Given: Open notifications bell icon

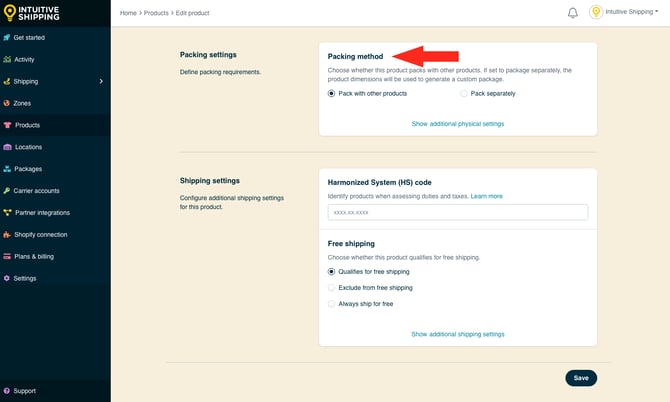Looking at the screenshot, I should pyautogui.click(x=573, y=13).
